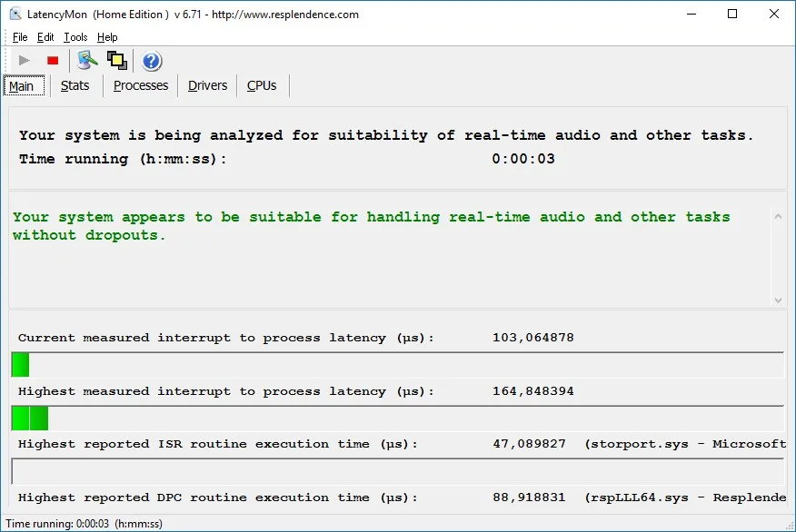This screenshot has height=532, width=796.
Task: Click scroll up arrow in status message box
Action: click(x=778, y=217)
